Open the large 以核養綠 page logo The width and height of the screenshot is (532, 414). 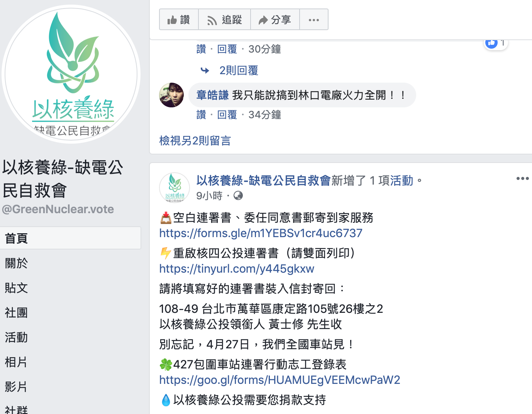[71, 74]
